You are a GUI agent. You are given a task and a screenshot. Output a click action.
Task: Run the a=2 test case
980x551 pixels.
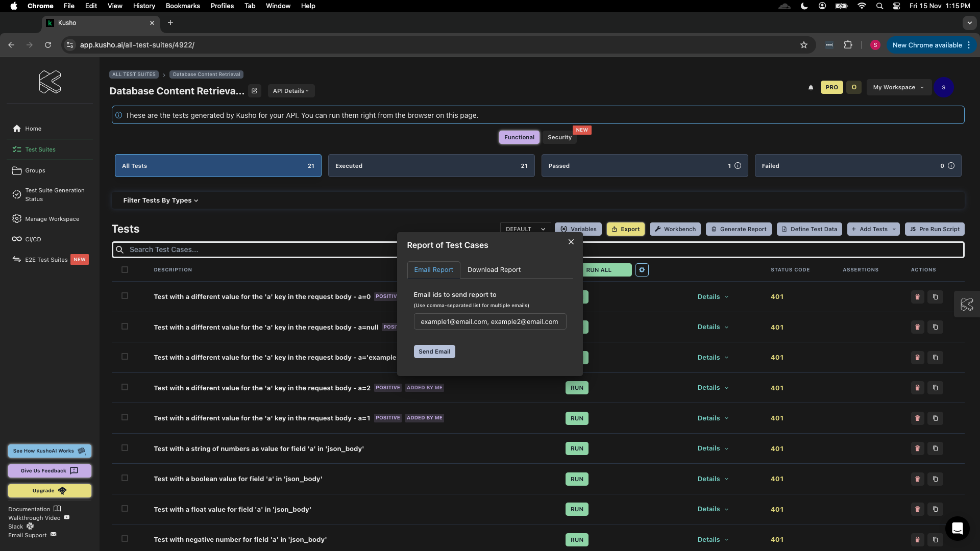(577, 388)
